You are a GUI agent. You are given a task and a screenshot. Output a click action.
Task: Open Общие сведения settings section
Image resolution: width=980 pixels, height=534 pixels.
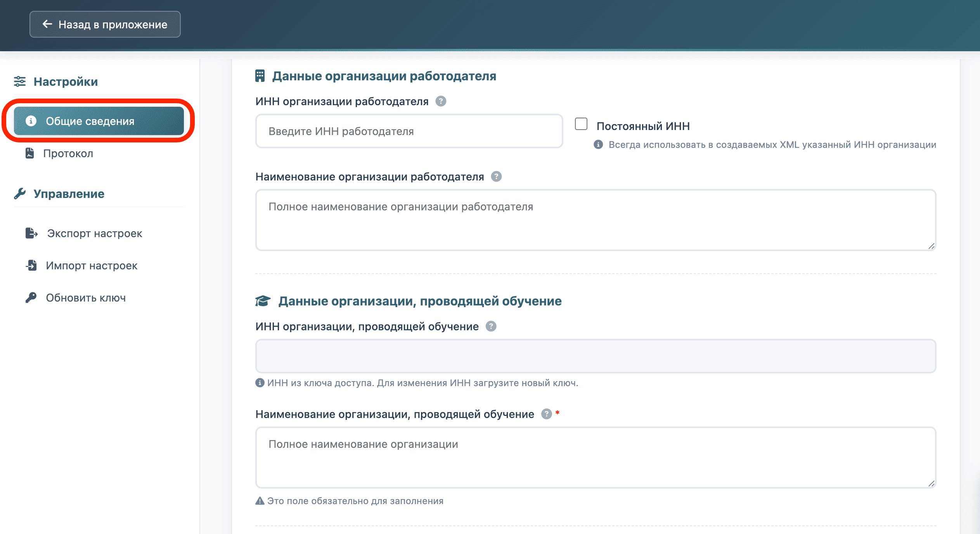point(99,121)
